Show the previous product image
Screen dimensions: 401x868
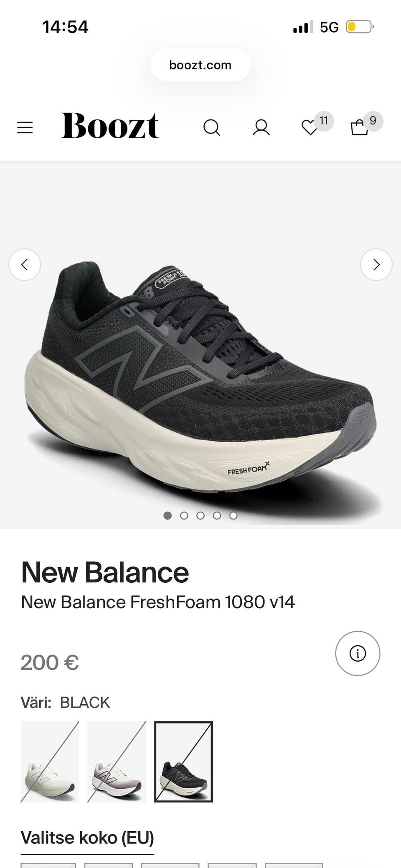(25, 264)
